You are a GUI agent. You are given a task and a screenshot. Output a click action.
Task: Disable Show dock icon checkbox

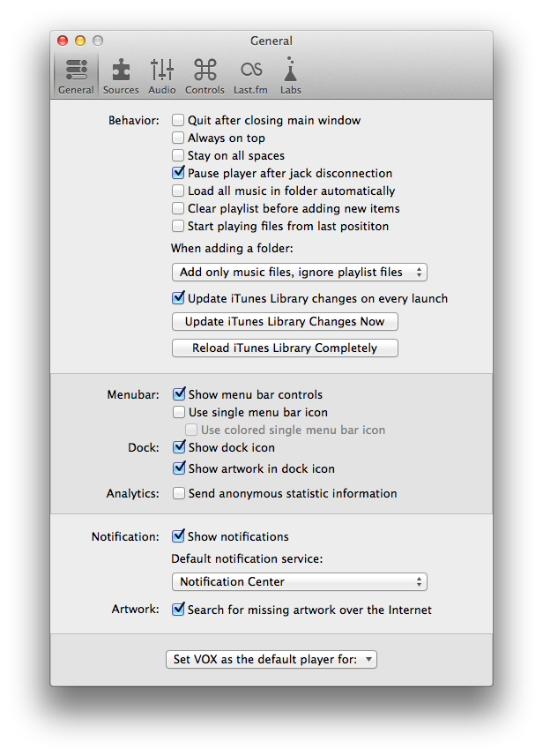pos(179,447)
